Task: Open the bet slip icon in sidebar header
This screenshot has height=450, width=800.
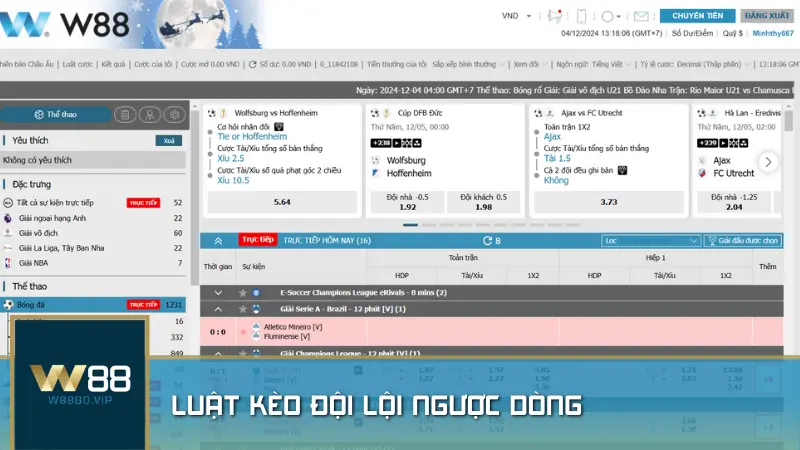Action: pos(123,115)
